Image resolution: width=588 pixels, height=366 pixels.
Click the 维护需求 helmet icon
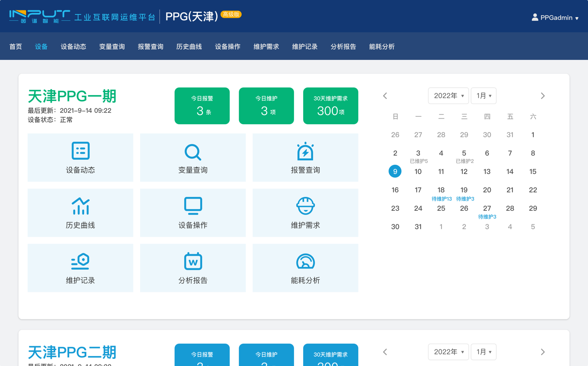(x=305, y=206)
